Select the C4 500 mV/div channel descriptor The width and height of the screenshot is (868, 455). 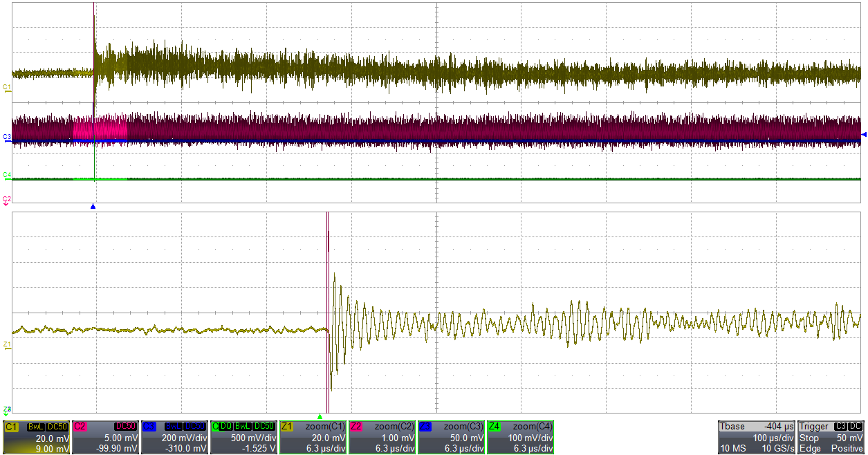coord(243,438)
